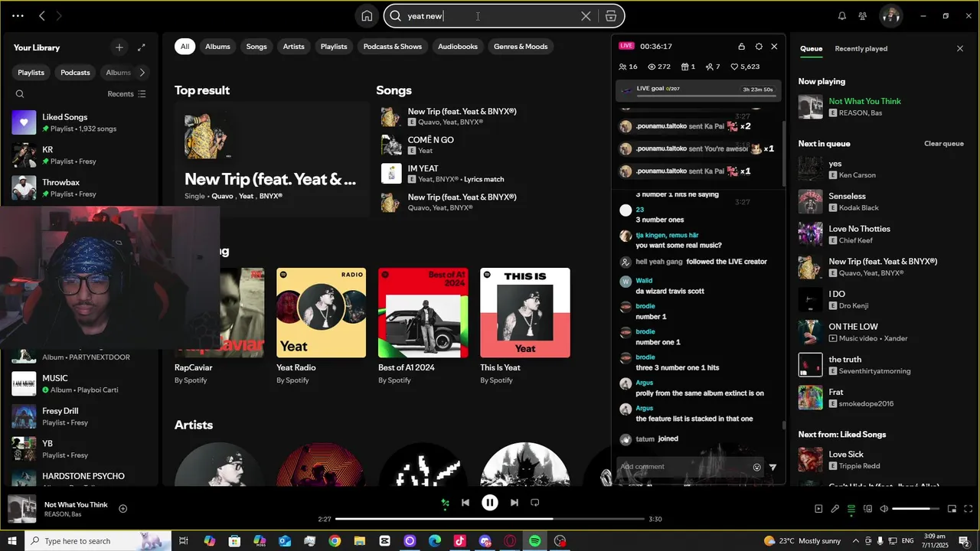Open the IM YEAT song result
The image size is (980, 551).
coord(490,174)
